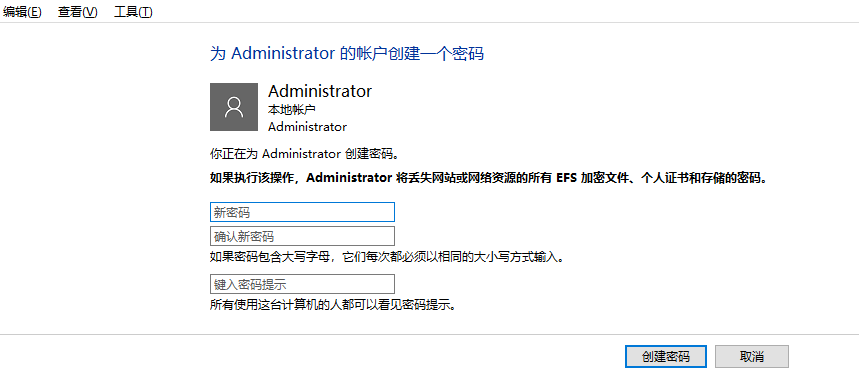Open the 查看(V) menu

pyautogui.click(x=78, y=12)
